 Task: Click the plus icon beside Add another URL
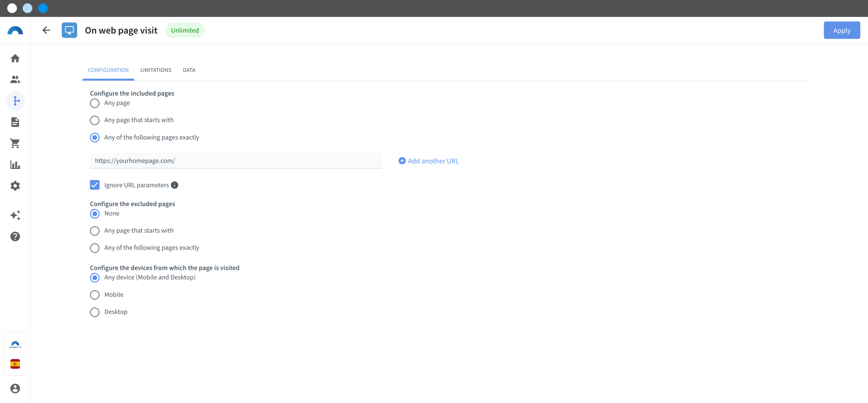click(x=402, y=161)
